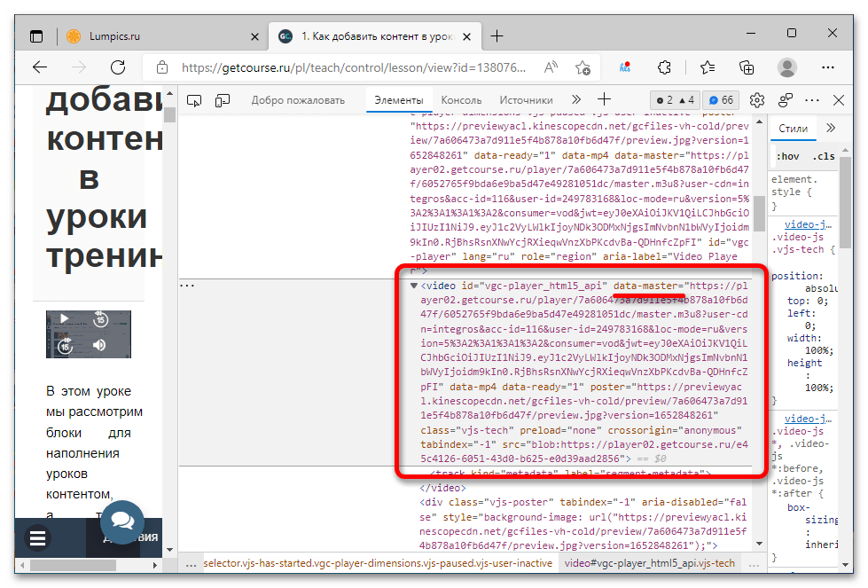Open DevTools settings gear
This screenshot has height=588, width=868.
pos(757,100)
